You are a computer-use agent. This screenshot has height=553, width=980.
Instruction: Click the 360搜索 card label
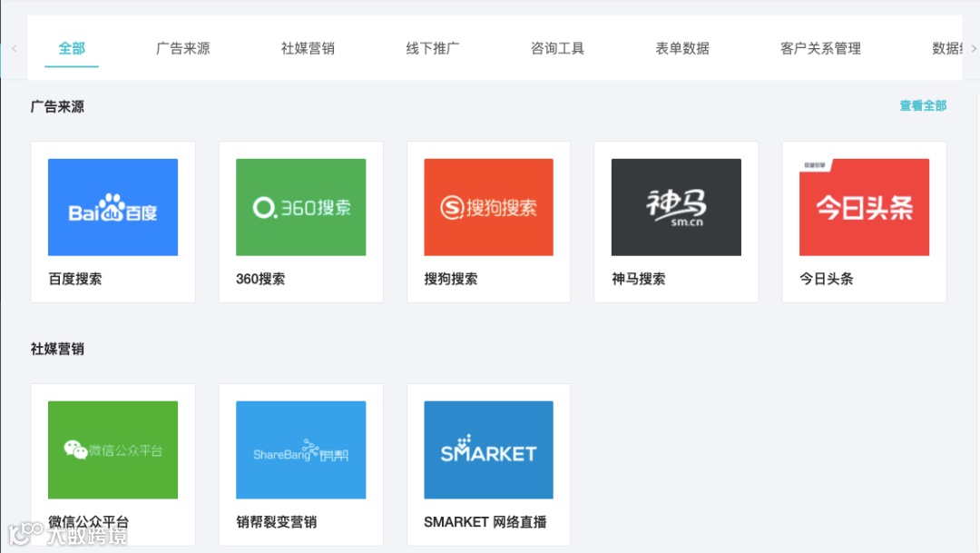pyautogui.click(x=260, y=279)
